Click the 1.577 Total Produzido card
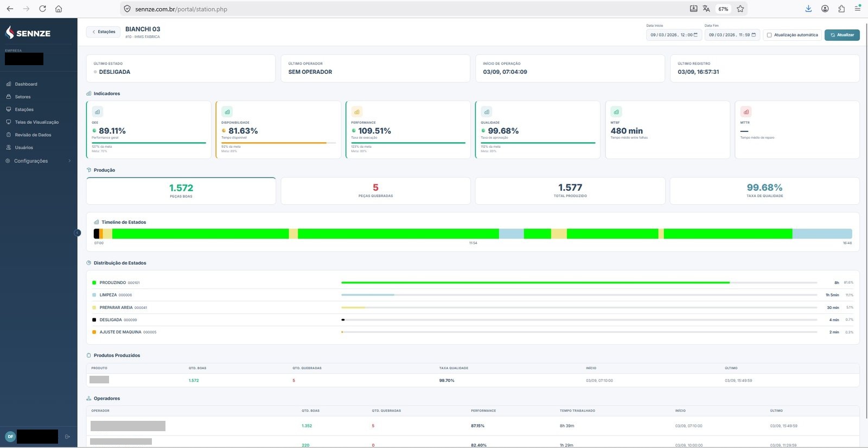This screenshot has height=448, width=868. click(x=570, y=191)
